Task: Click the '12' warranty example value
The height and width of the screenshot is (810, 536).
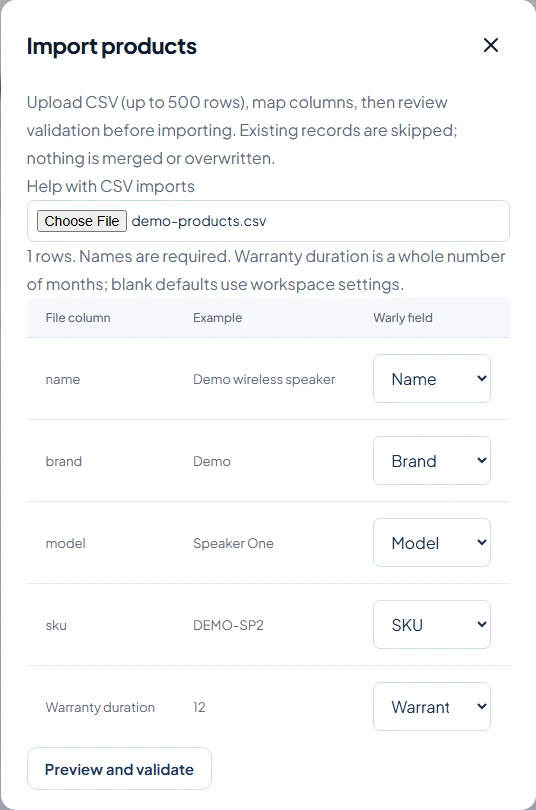Action: tap(199, 707)
